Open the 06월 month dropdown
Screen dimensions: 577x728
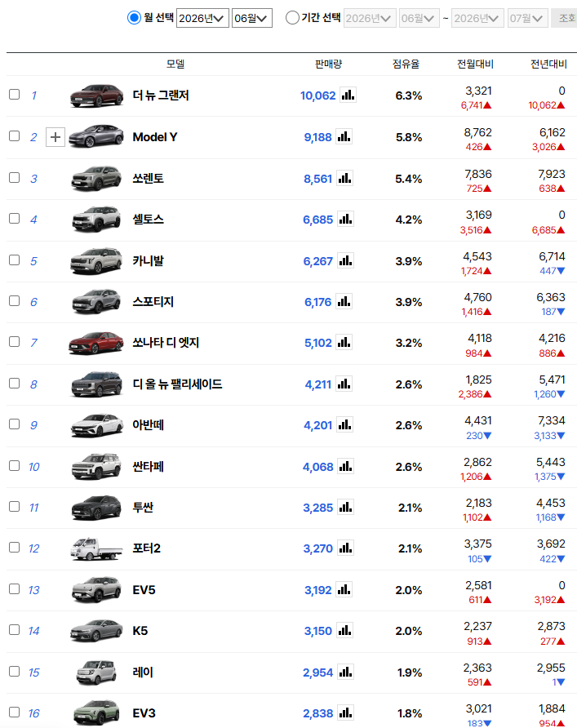click(x=252, y=18)
